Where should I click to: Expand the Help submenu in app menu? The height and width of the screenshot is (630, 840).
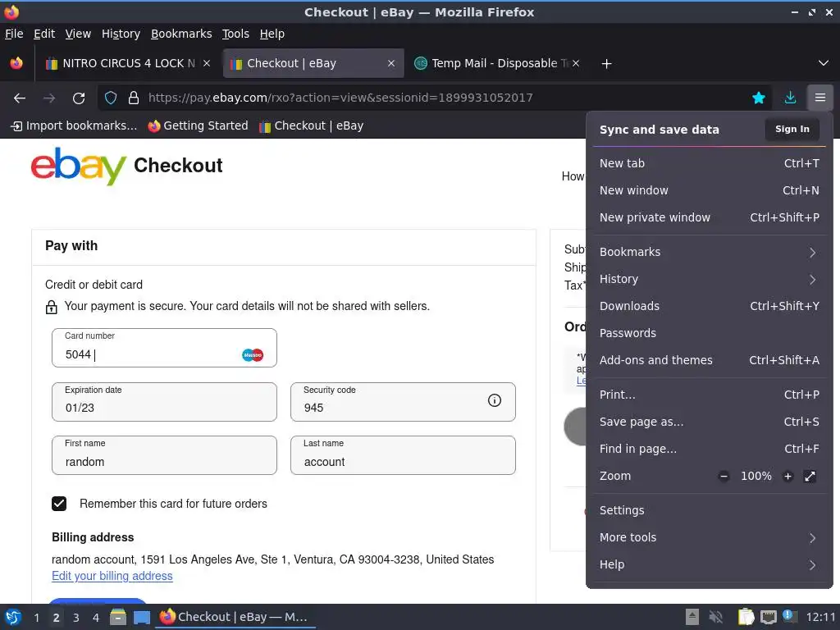coord(709,564)
